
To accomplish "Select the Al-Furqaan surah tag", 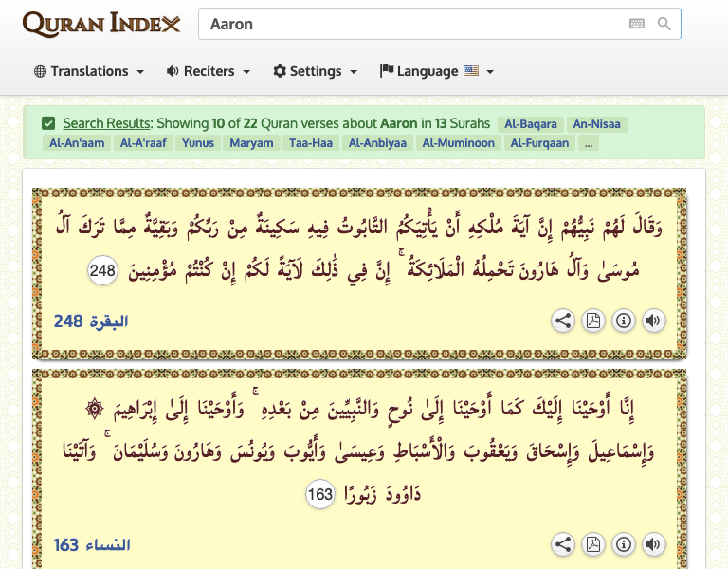I will coord(539,143).
